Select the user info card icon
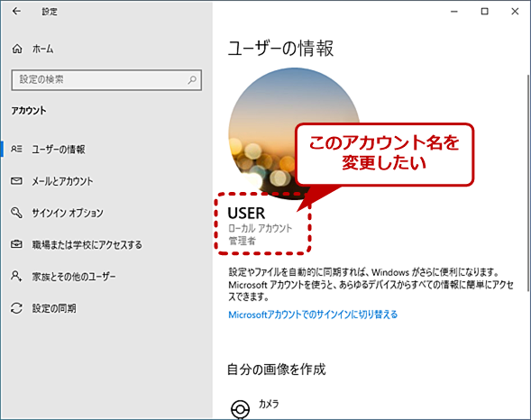This screenshot has height=420, width=531. point(16,149)
